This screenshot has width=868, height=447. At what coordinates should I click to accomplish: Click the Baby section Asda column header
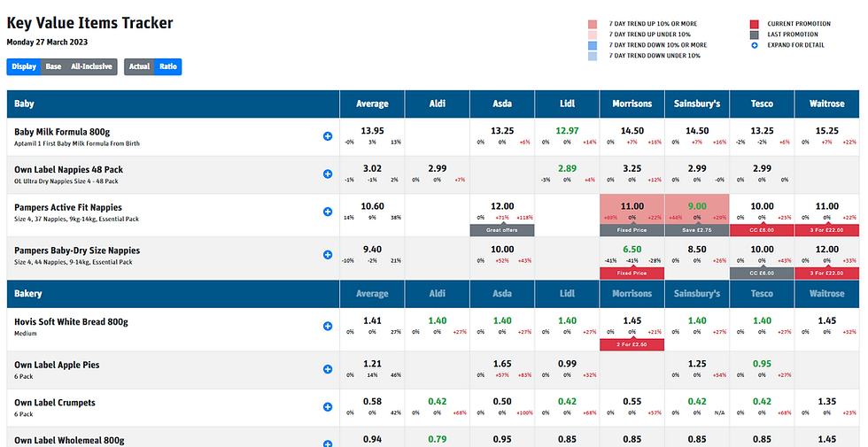coord(502,104)
